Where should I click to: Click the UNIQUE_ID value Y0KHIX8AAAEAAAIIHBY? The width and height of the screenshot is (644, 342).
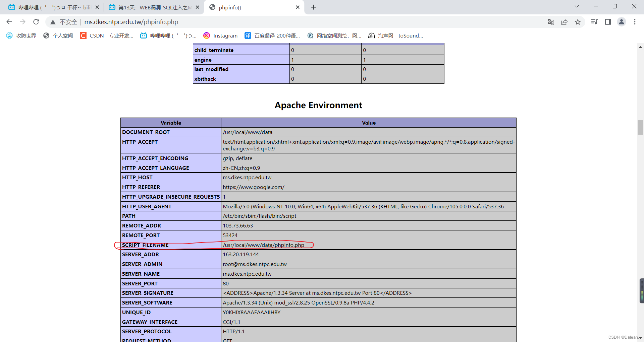tap(252, 312)
